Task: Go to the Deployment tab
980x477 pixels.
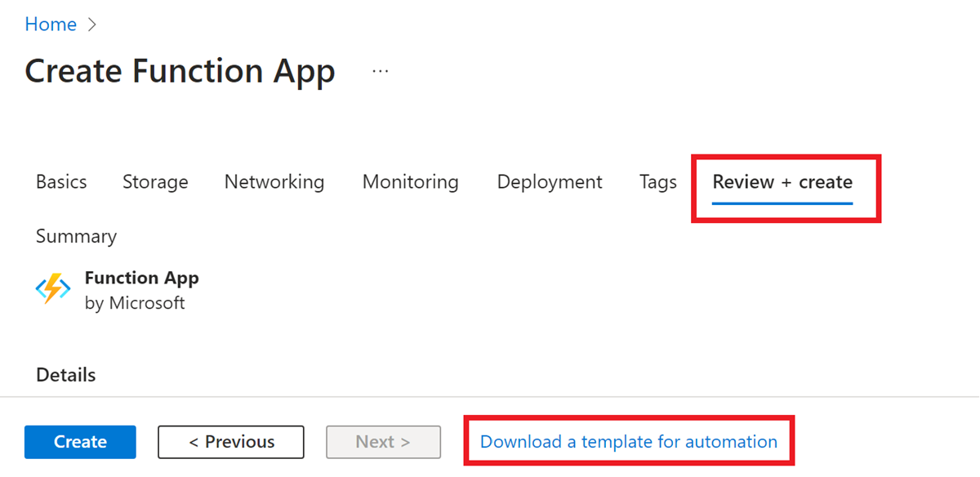Action: point(549,181)
